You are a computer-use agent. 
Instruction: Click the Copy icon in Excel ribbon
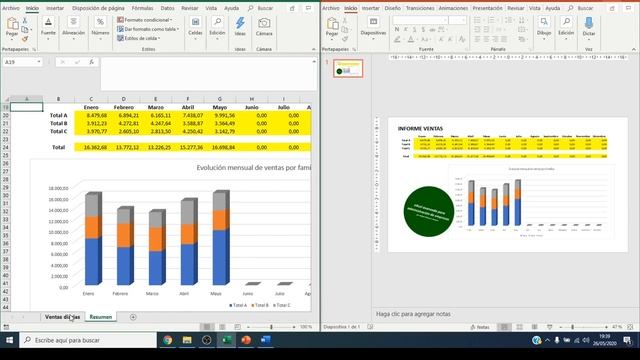(x=25, y=30)
